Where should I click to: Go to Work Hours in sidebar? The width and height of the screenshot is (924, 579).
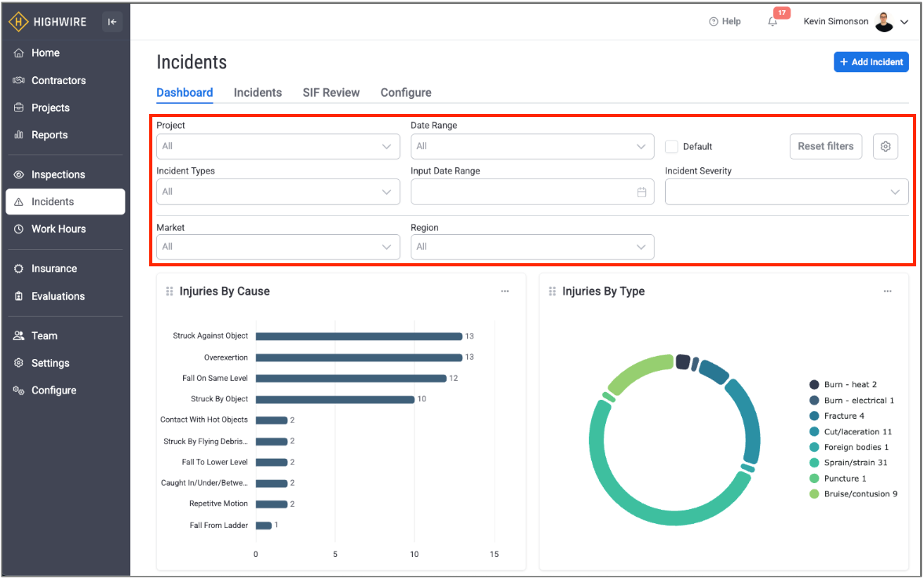(58, 229)
